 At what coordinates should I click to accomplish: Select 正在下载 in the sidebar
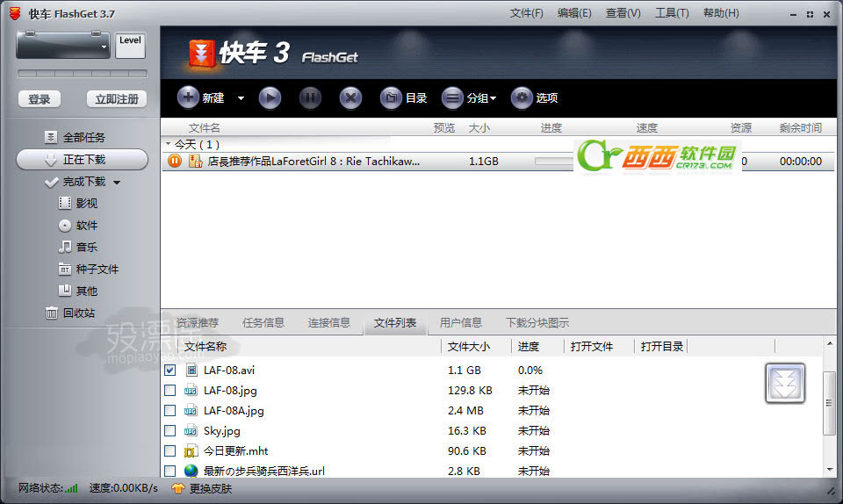pyautogui.click(x=83, y=160)
